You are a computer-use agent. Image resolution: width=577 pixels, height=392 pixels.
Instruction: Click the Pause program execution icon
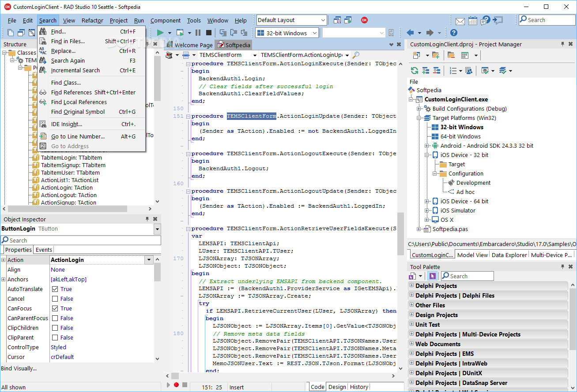tap(198, 33)
